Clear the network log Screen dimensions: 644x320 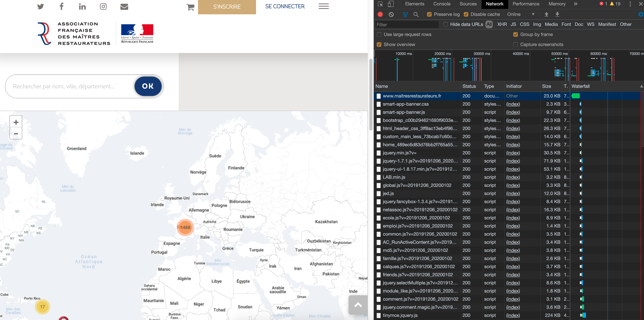391,14
